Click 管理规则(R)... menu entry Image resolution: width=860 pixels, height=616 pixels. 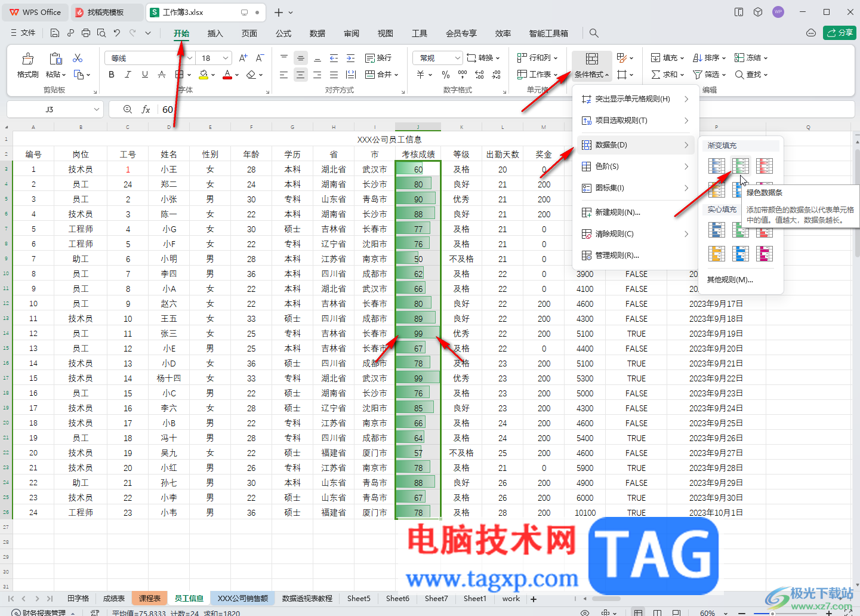coord(636,255)
